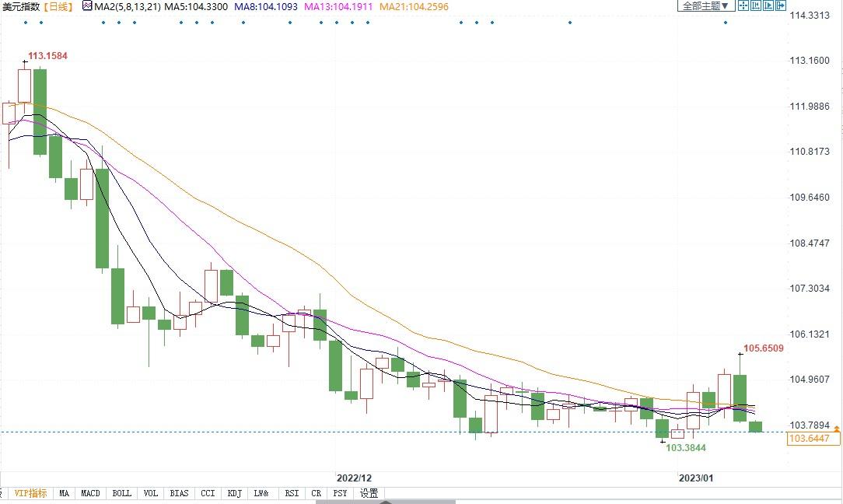Select the VIP指标 tab
Image resolution: width=843 pixels, height=504 pixels.
30,493
